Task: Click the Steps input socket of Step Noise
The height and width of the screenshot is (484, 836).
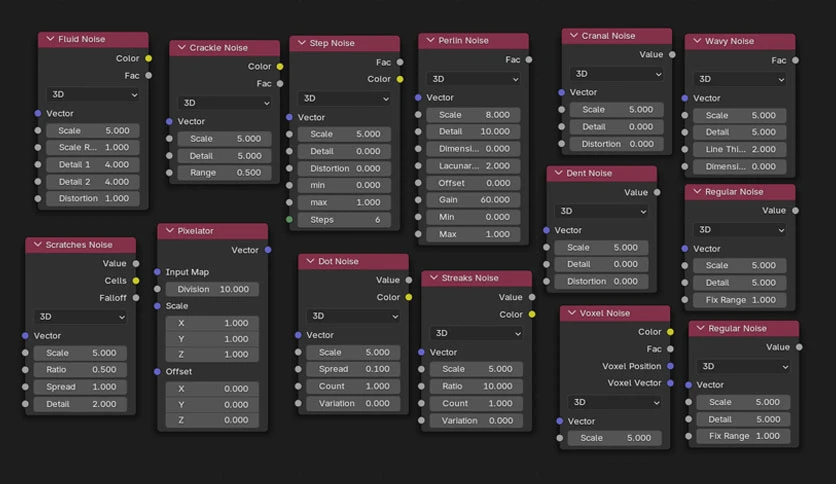Action: [289, 219]
